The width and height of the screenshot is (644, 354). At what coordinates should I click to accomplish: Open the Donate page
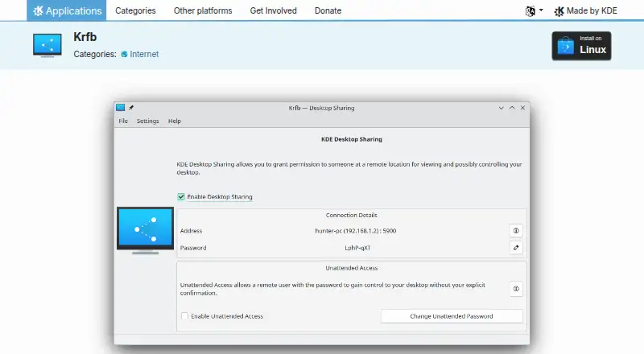pyautogui.click(x=328, y=10)
